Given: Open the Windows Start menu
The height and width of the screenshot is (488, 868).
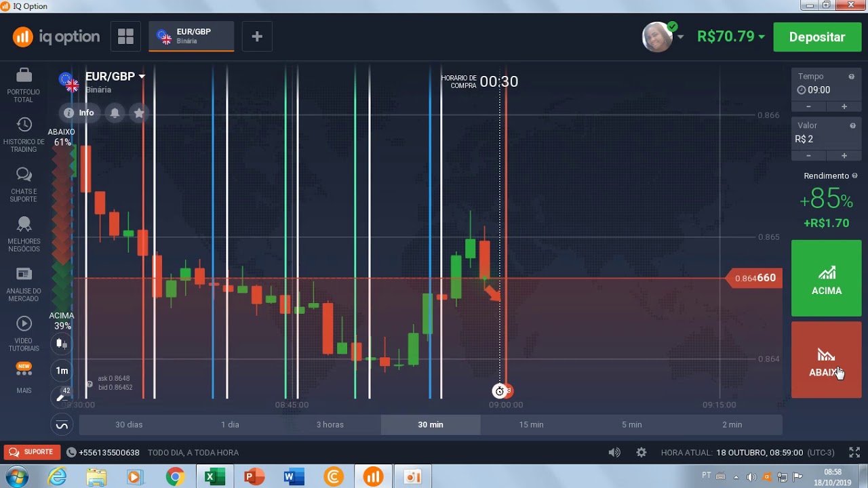Looking at the screenshot, I should pyautogui.click(x=16, y=477).
